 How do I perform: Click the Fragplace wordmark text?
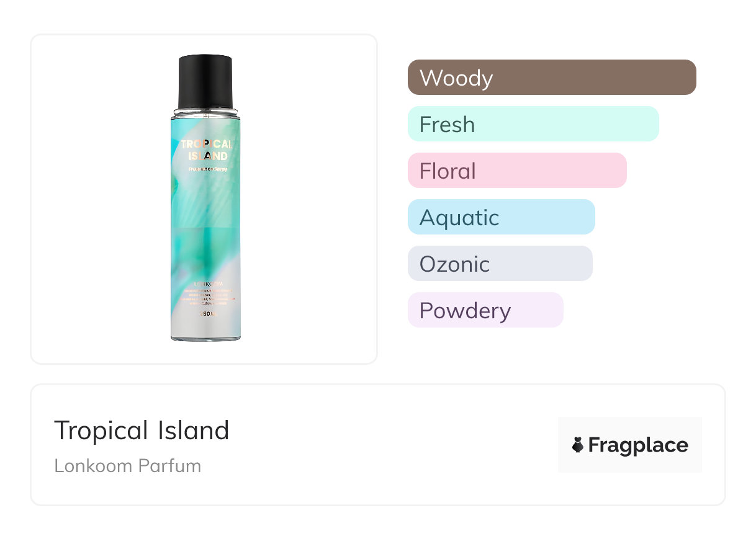[638, 445]
